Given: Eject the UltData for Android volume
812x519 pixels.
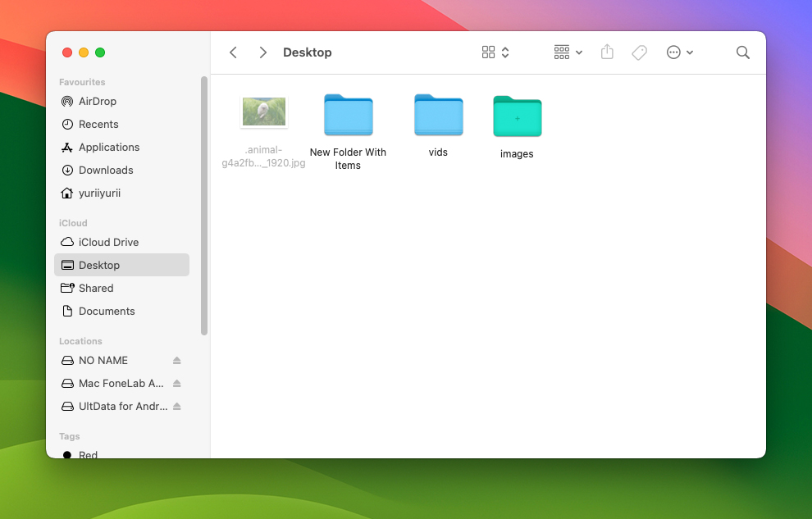Looking at the screenshot, I should coord(176,406).
